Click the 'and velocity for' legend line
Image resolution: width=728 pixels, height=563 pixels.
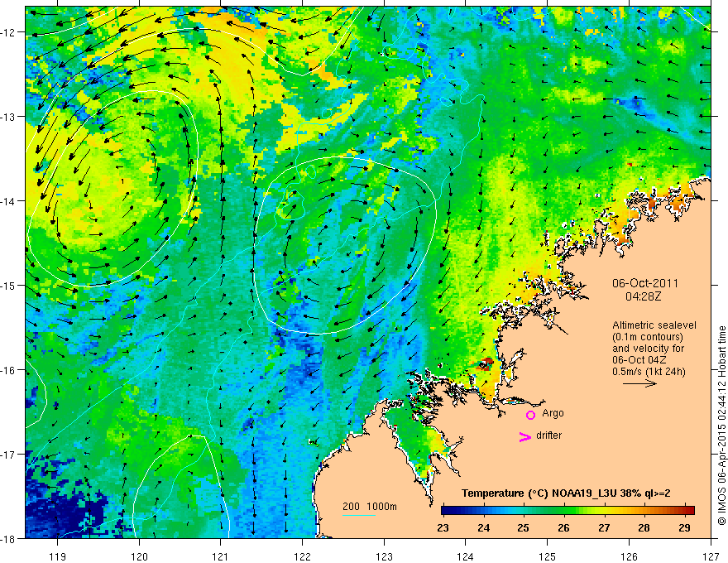point(648,349)
